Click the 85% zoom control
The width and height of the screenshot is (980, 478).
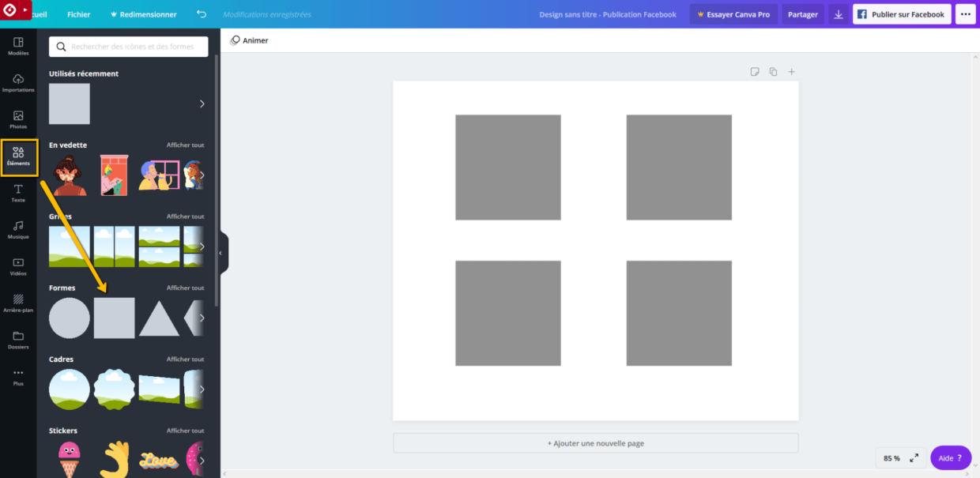coord(890,457)
